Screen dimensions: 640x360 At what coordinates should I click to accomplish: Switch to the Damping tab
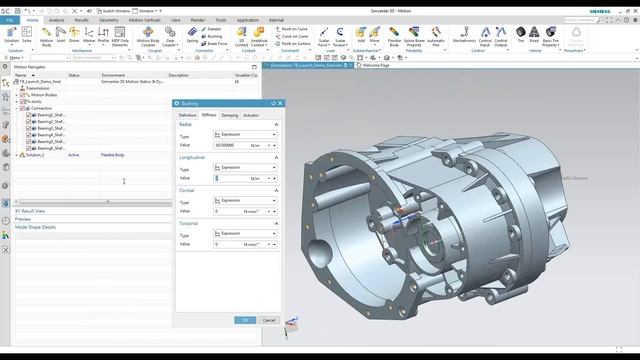pyautogui.click(x=229, y=116)
